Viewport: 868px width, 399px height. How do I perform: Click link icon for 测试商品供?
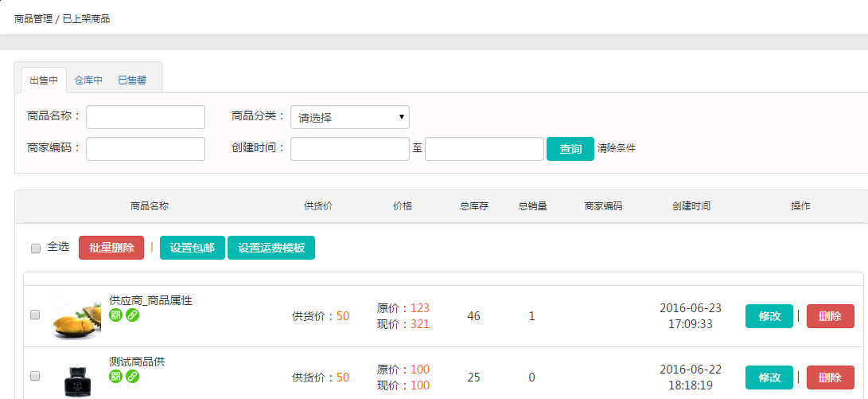click(x=132, y=376)
